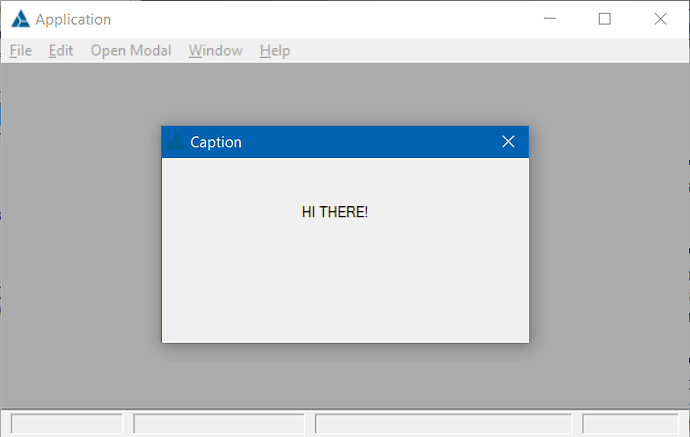This screenshot has width=690, height=437.
Task: Click the widest third status bar panel
Action: coord(443,424)
